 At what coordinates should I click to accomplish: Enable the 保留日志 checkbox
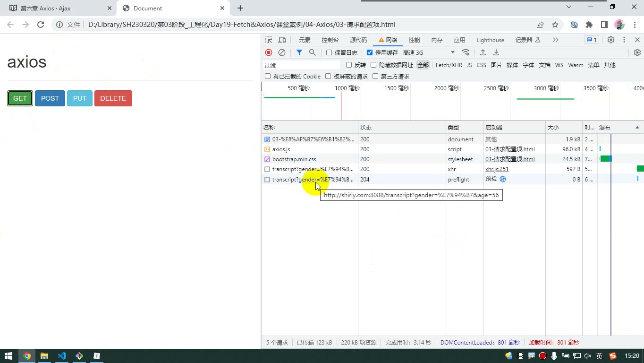(x=329, y=52)
